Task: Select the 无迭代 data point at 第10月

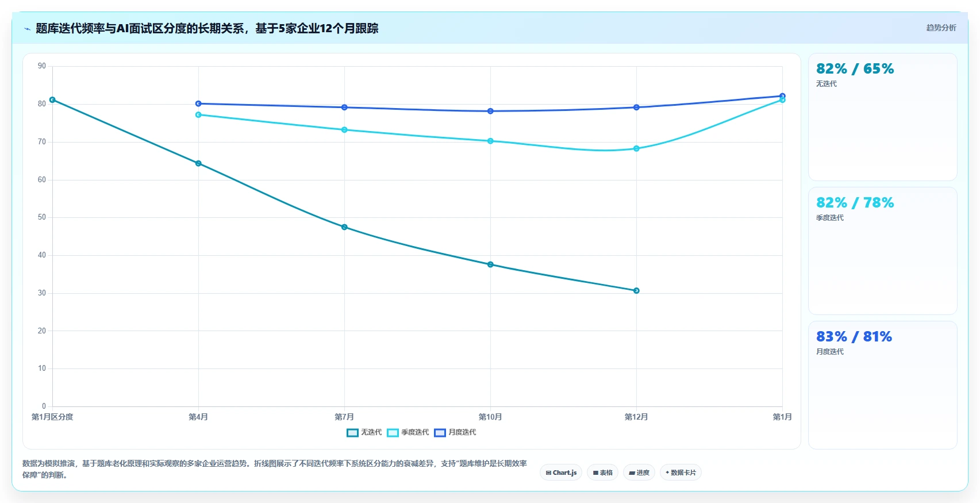Action: click(x=490, y=264)
